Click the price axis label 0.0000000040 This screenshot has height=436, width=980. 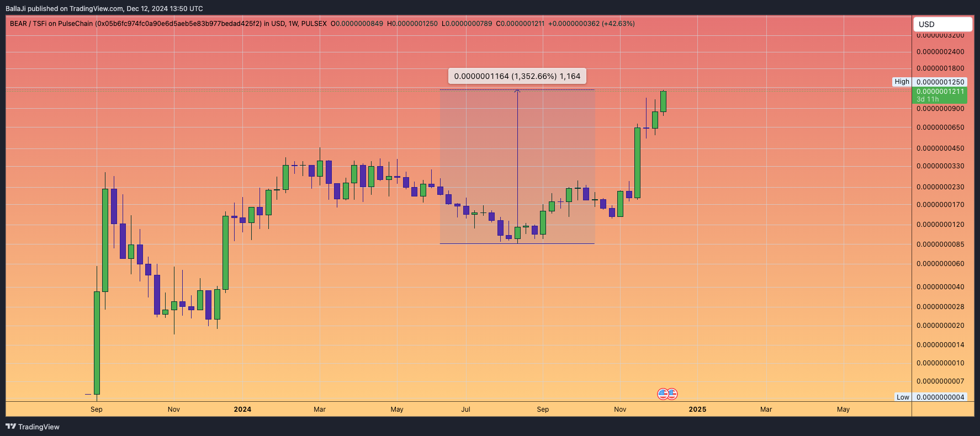coord(940,287)
